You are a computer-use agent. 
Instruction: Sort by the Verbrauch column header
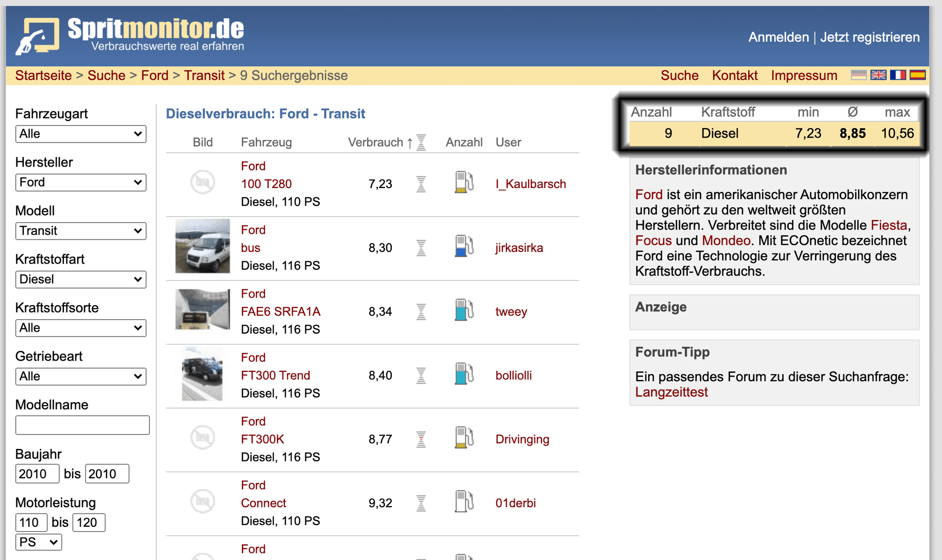pyautogui.click(x=375, y=142)
